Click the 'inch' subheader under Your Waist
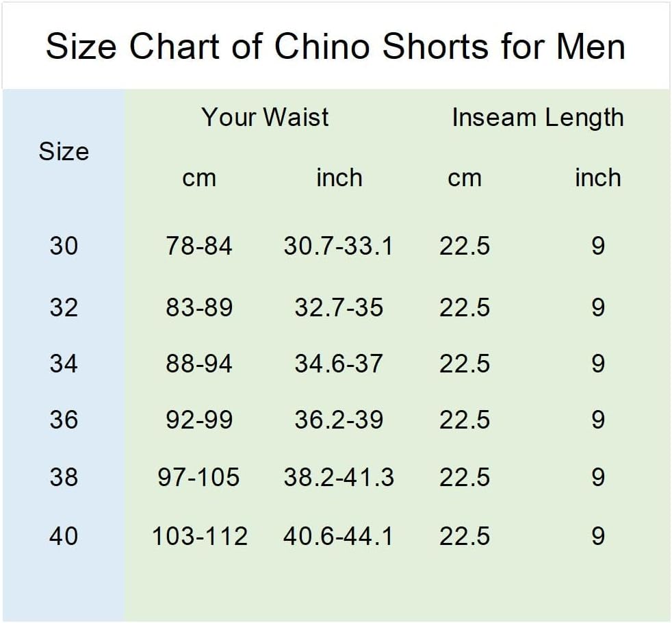 point(339,177)
